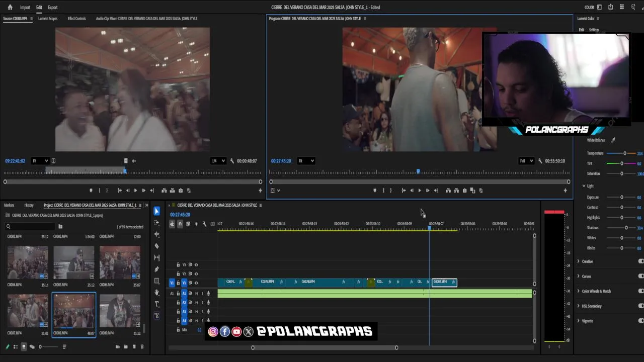Open the Quick Export share icon
This screenshot has width=644, height=362.
(610, 7)
